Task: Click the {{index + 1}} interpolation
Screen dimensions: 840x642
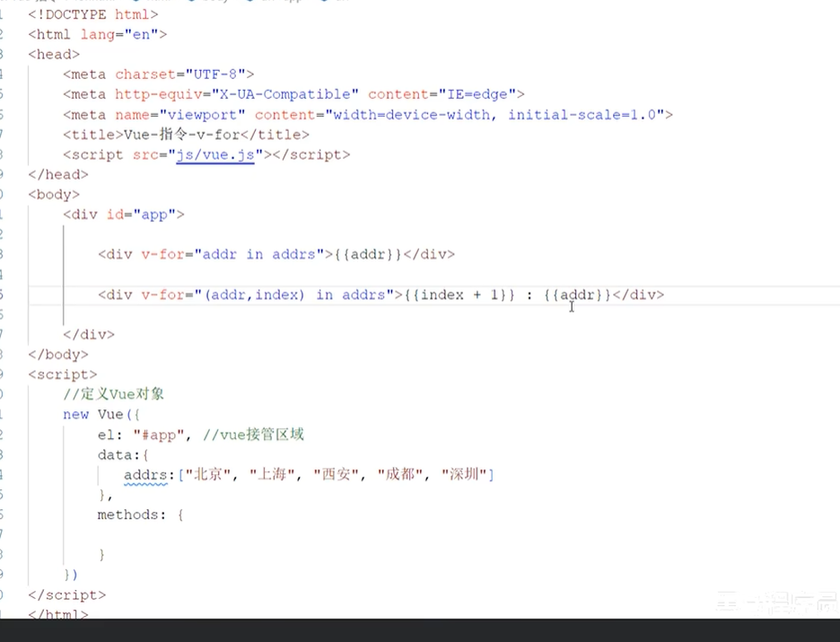Action: point(459,295)
